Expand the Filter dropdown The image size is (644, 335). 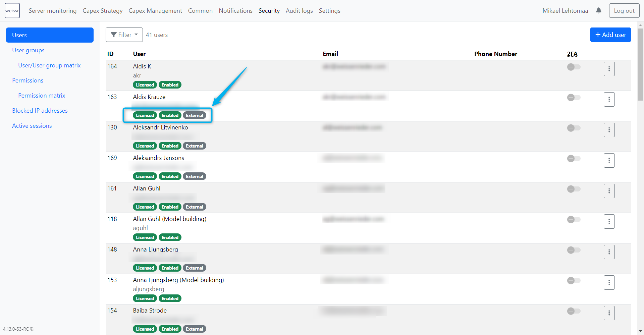124,35
